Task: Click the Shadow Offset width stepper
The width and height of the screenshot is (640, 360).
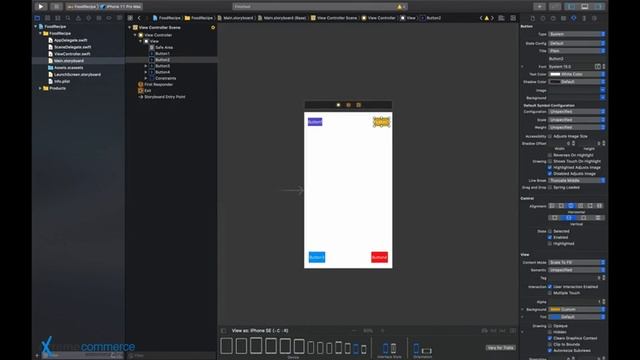Action: (x=573, y=143)
